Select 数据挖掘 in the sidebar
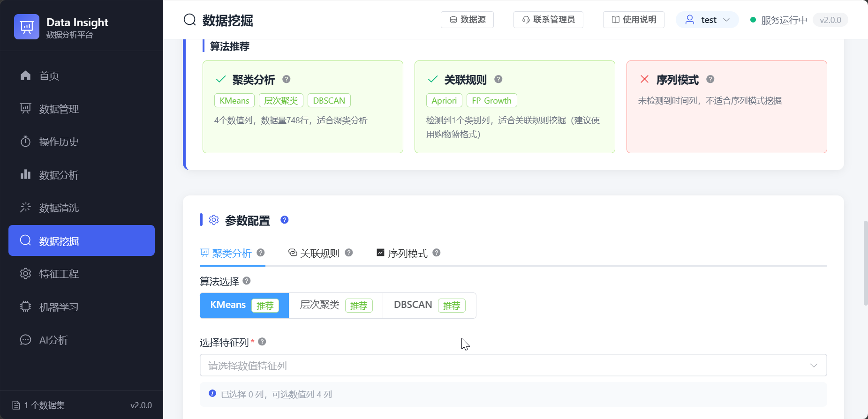 [82, 240]
